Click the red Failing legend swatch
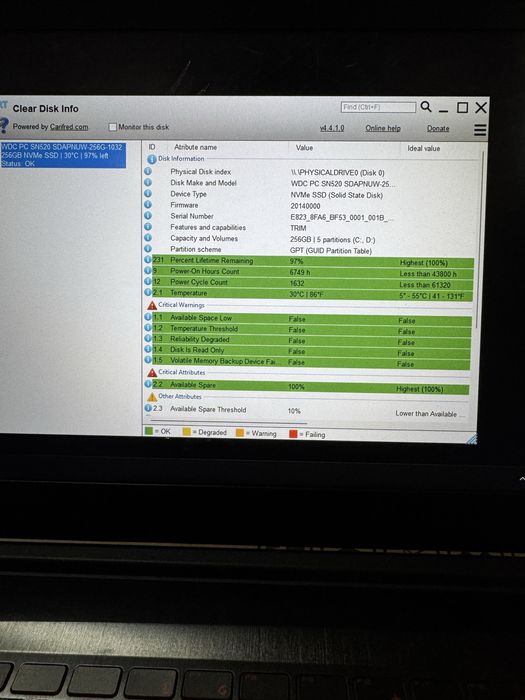525x700 pixels. click(x=293, y=433)
